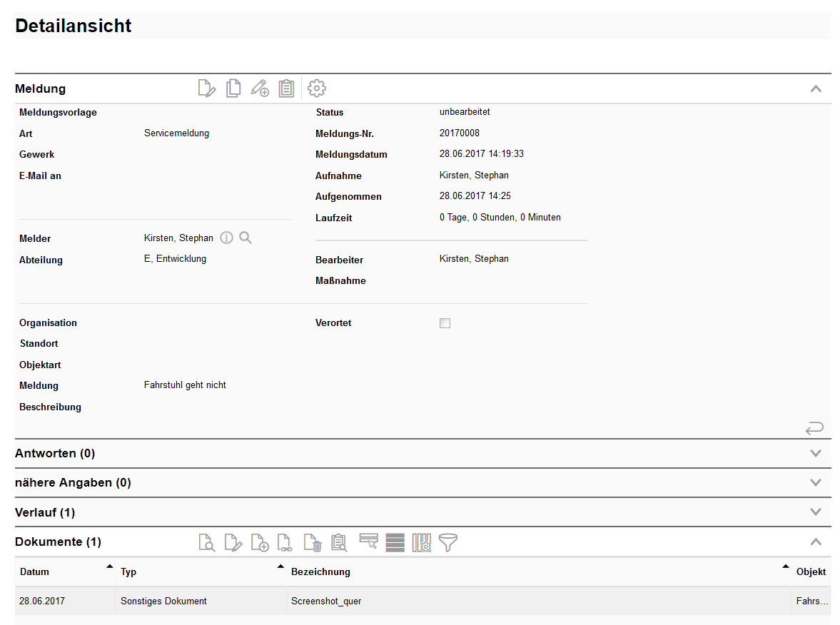
Task: Click the info icon next to Melder
Action: 226,238
